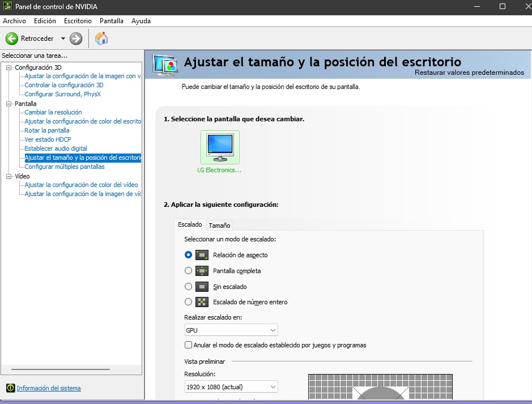Click the Pantalla completa scaling icon
532x404 pixels.
pos(202,271)
